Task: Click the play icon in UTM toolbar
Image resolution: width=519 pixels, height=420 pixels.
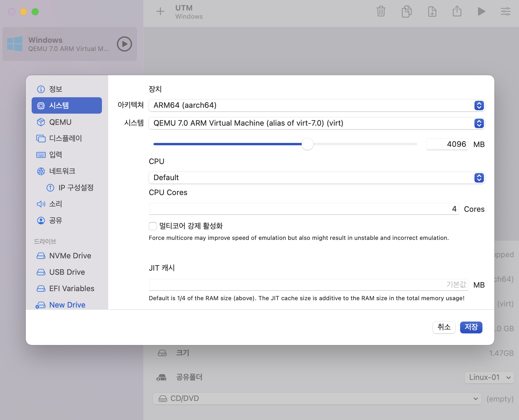Action: (481, 11)
